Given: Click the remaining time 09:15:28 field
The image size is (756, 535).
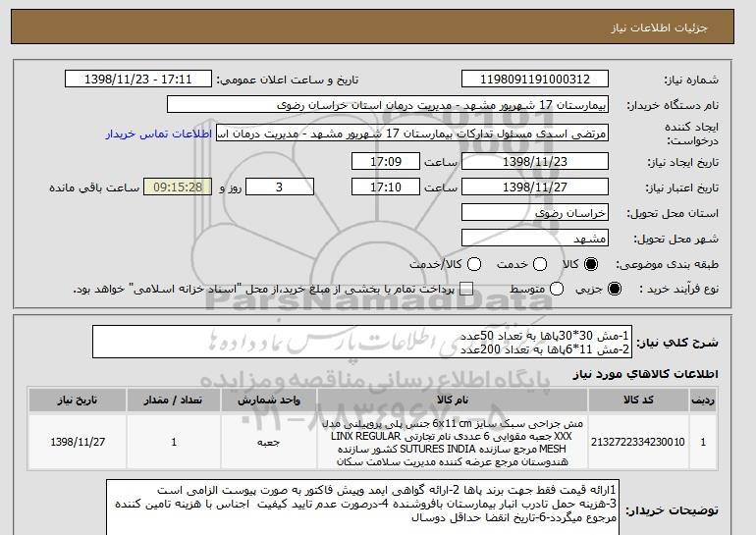Looking at the screenshot, I should coord(178,187).
